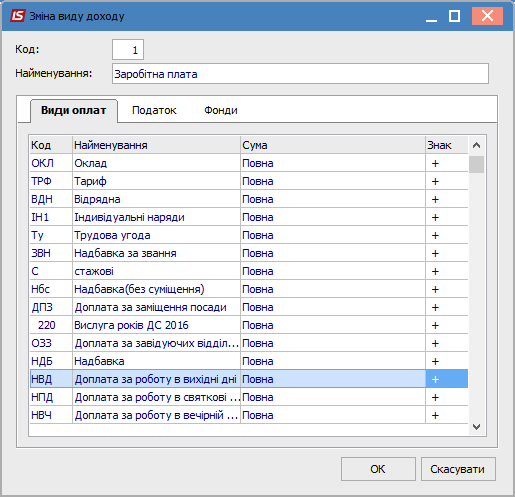This screenshot has height=497, width=515.
Task: Click the plus sign in Тариф row
Action: [435, 181]
